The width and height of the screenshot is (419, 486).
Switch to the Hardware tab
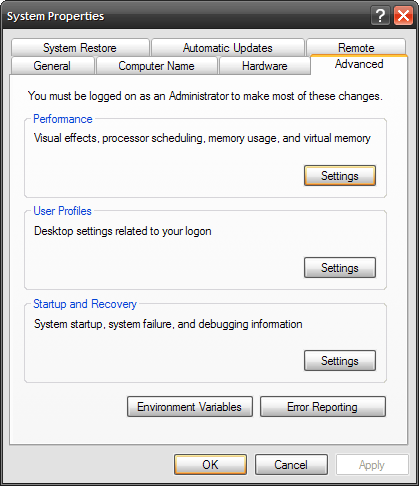(x=265, y=66)
